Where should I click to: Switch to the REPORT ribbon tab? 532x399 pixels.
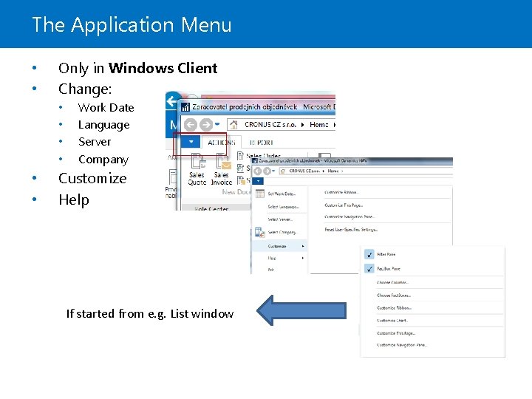click(x=262, y=143)
